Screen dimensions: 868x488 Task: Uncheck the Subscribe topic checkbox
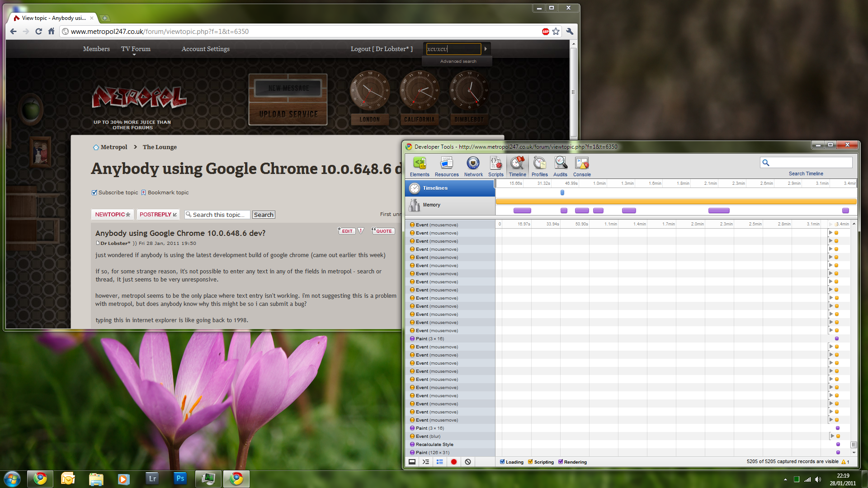tap(94, 192)
